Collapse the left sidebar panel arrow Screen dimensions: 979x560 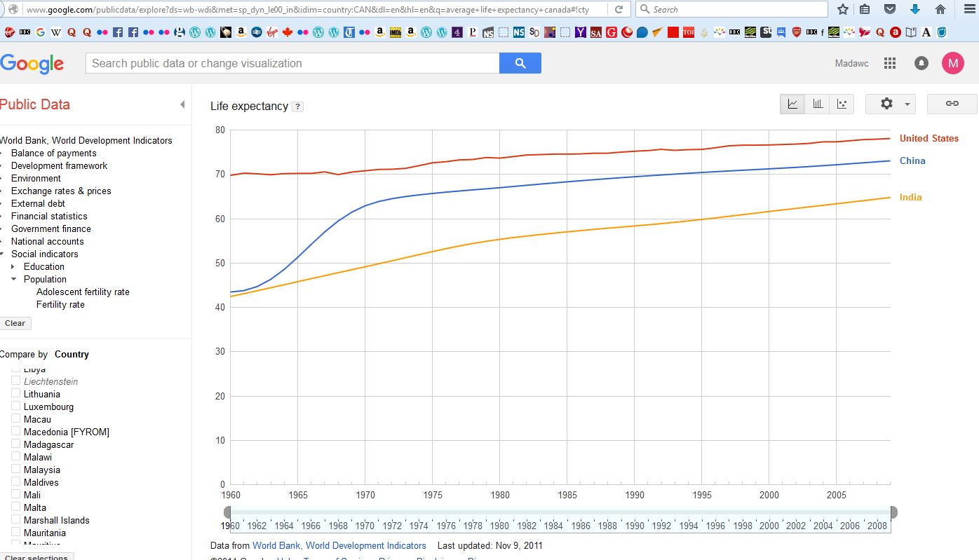pyautogui.click(x=182, y=104)
